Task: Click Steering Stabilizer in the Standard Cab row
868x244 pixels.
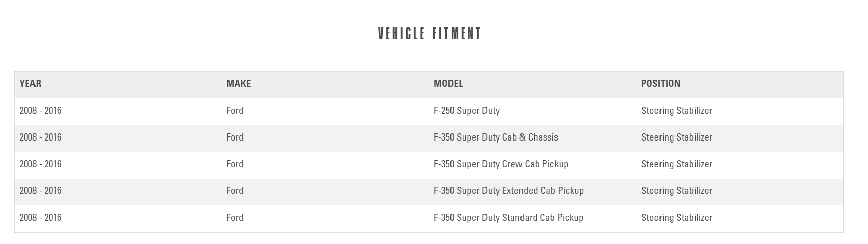Action: pos(676,218)
